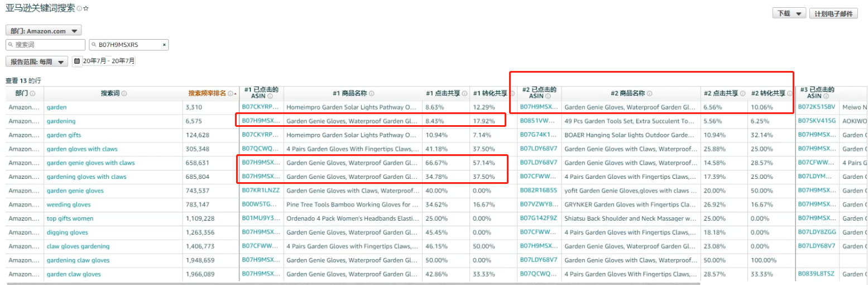This screenshot has width=868, height=285.
Task: Click info icon next to 部门 column header
Action: tap(32, 93)
